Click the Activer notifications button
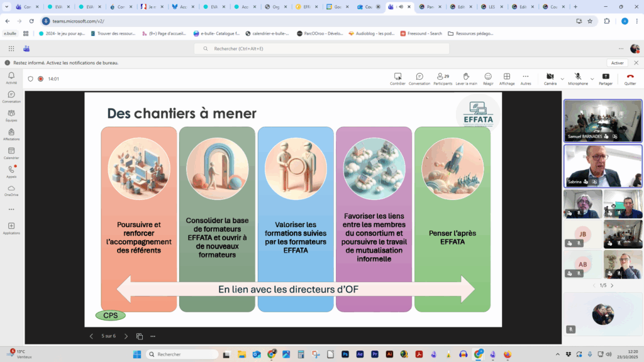Viewport: 644px width, 362px height. pos(617,63)
